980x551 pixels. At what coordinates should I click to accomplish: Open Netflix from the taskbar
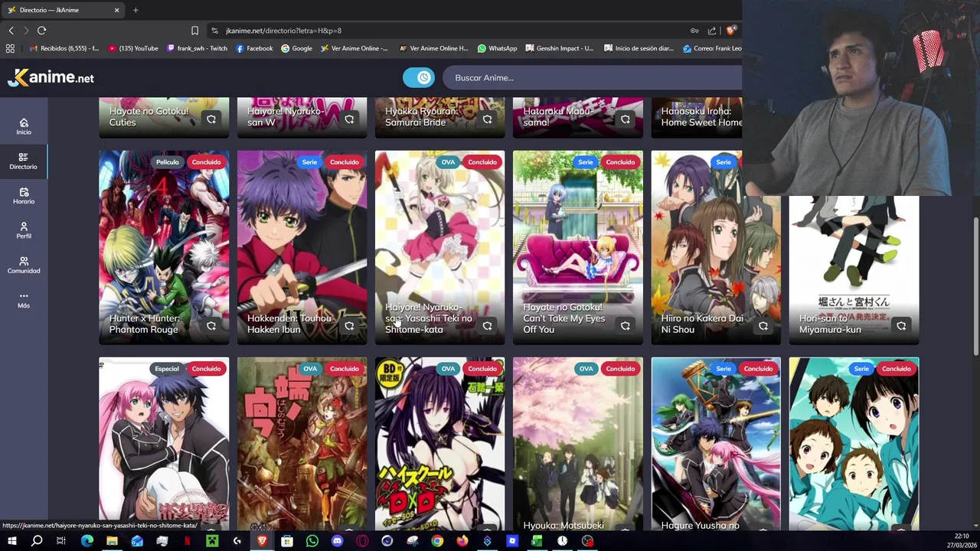pyautogui.click(x=187, y=541)
